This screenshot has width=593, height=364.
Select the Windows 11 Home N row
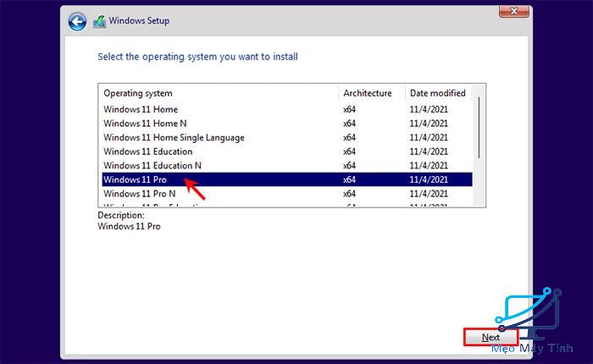pos(287,124)
